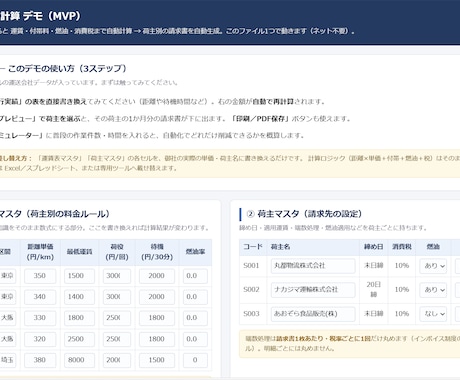Click the 待機 field in the 320 row
The image size is (460, 380).
[x=157, y=339]
